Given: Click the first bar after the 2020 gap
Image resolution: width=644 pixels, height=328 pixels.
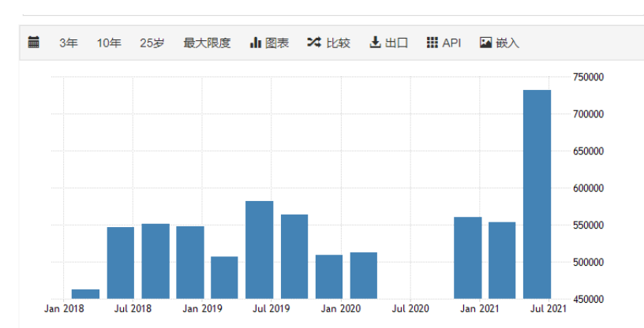Looking at the screenshot, I should 467,258.
